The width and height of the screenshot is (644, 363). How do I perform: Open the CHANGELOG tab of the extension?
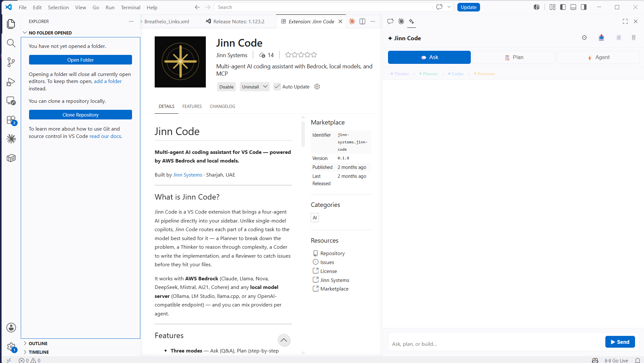tap(222, 106)
